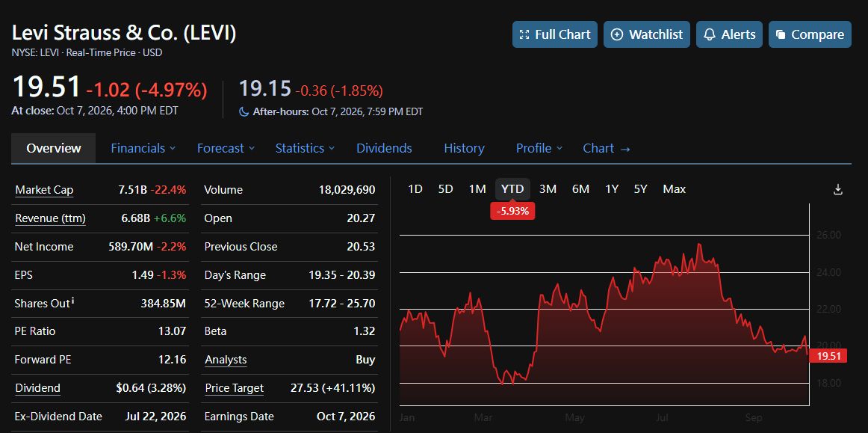Click the 7.51B market cap value
The width and height of the screenshot is (868, 433).
(x=133, y=190)
